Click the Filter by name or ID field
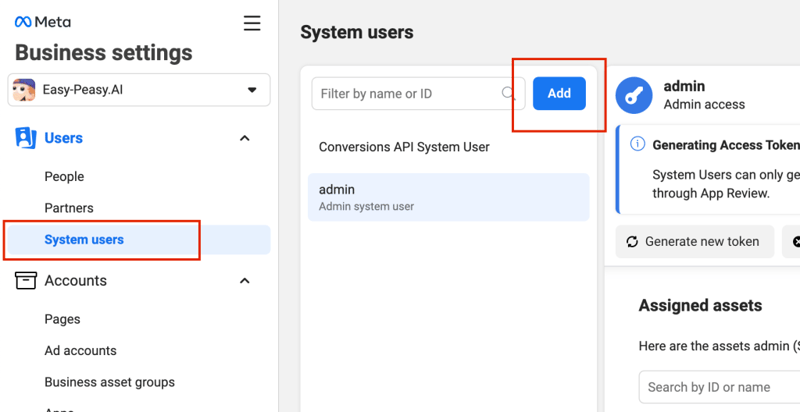 tap(408, 94)
